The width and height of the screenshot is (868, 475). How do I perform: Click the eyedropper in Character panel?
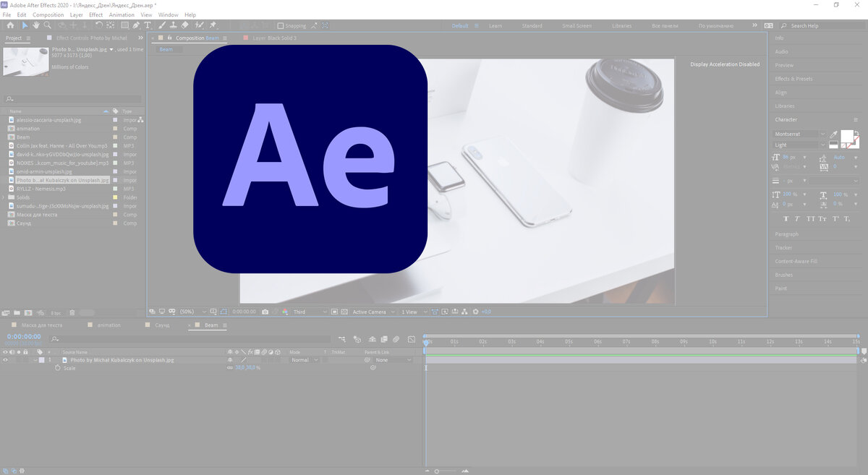(833, 134)
